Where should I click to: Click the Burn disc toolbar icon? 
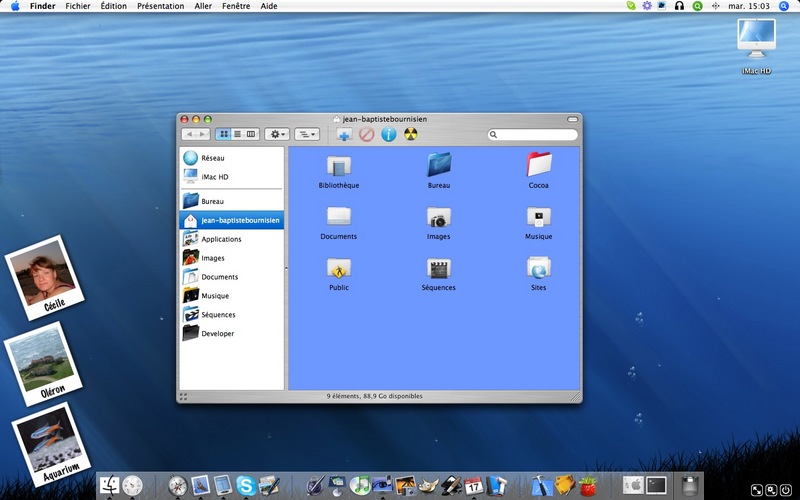(x=411, y=134)
